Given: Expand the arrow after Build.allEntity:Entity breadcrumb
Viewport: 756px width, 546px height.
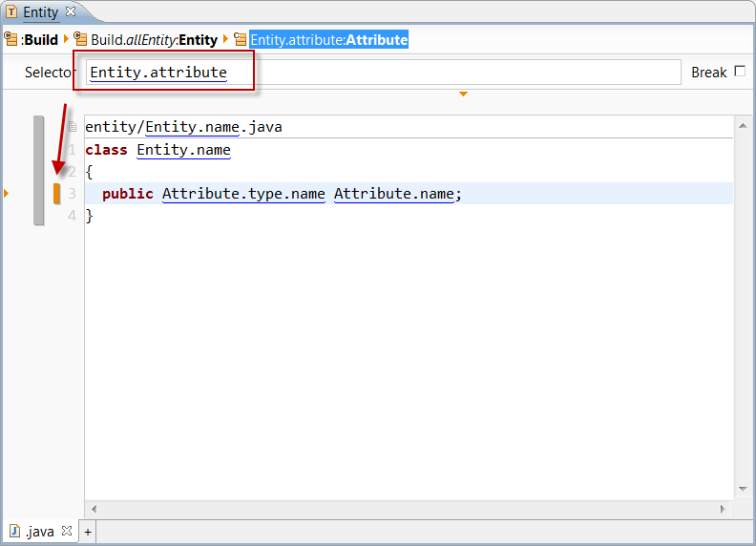Looking at the screenshot, I should click(x=225, y=40).
